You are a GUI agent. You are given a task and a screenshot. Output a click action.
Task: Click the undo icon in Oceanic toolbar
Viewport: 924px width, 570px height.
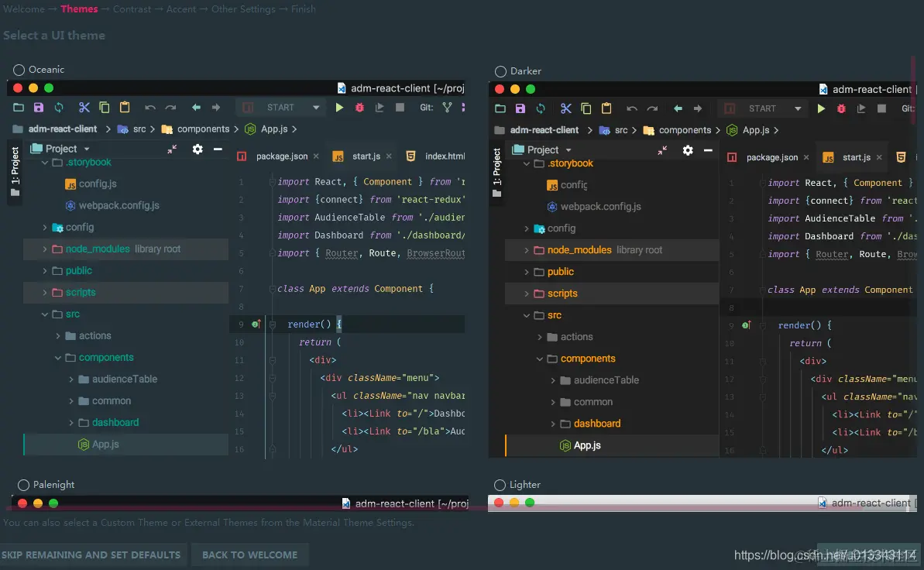pyautogui.click(x=150, y=108)
